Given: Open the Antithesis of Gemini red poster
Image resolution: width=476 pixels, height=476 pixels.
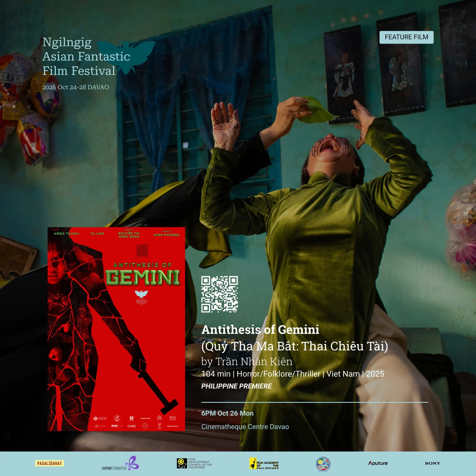Looking at the screenshot, I should point(116,329).
